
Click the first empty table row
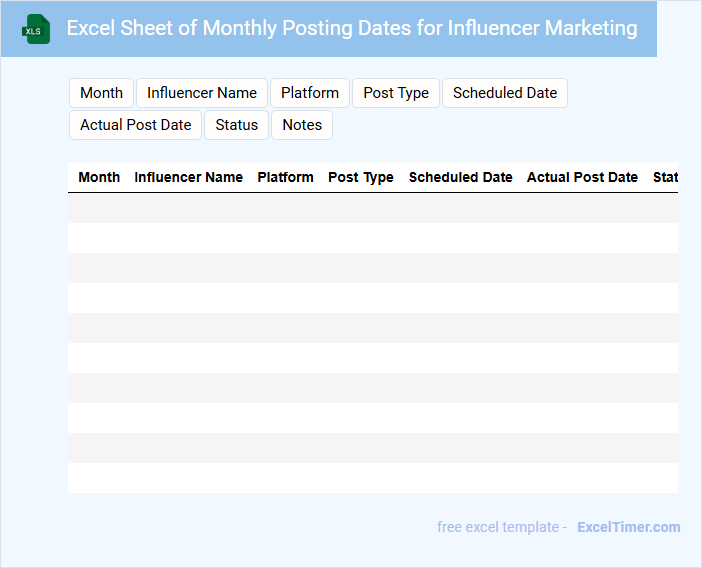[x=372, y=208]
